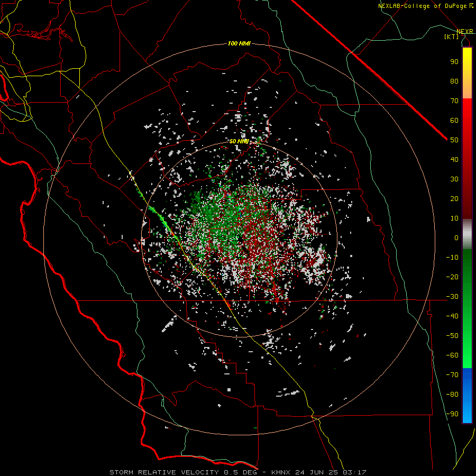Viewport: 476px width, 476px height.
Task: Click the -30 value on velocity scale
Action: 452,297
